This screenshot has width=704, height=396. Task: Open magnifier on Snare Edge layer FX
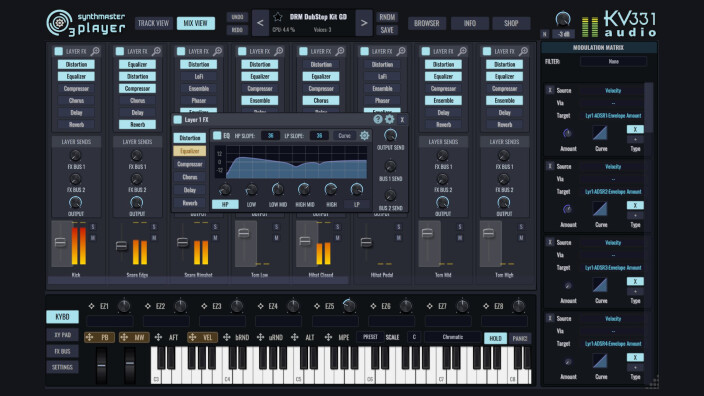click(156, 51)
